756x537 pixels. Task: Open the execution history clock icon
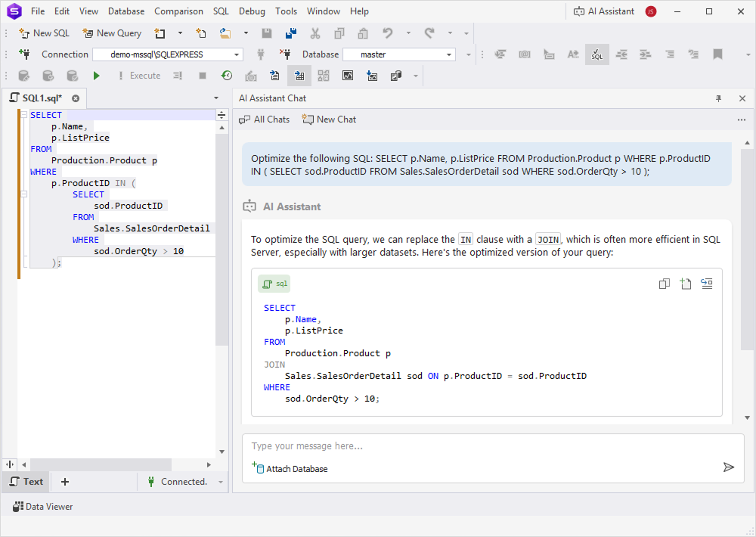pyautogui.click(x=226, y=76)
